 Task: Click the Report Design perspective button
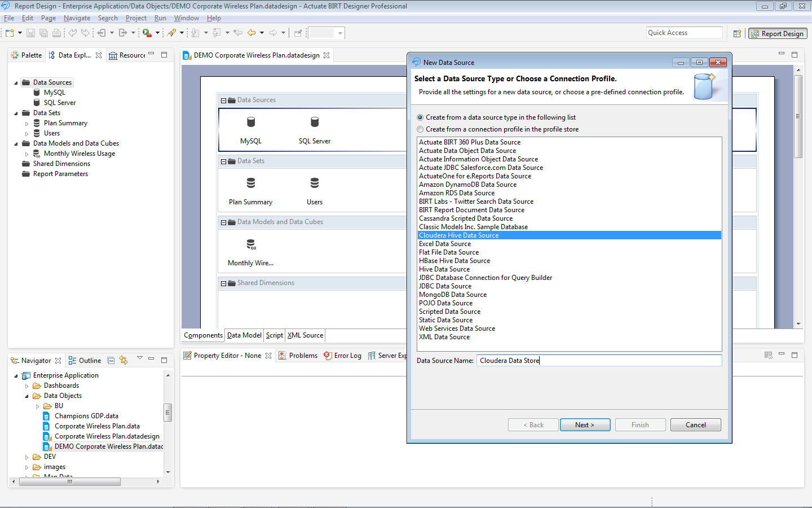click(x=778, y=34)
